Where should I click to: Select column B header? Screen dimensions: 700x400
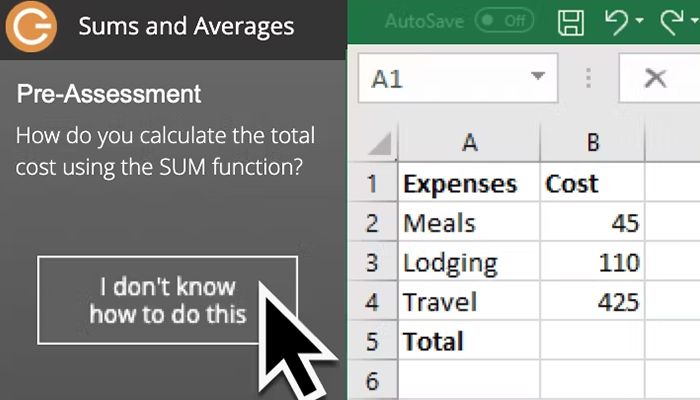592,143
